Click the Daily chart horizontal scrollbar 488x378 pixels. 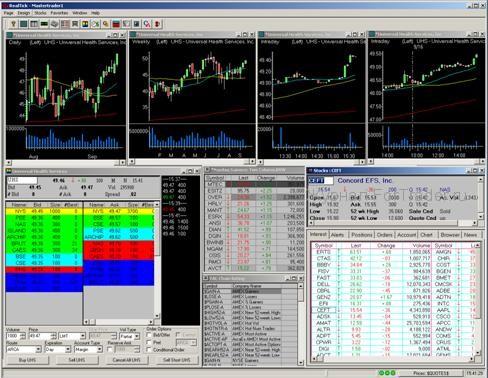coord(65,162)
